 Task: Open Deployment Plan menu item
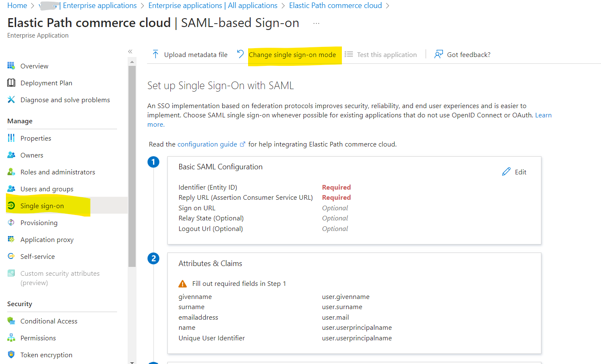(46, 83)
